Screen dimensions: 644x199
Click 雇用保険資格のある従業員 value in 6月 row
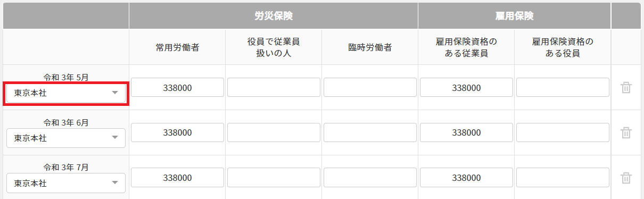pyautogui.click(x=466, y=132)
